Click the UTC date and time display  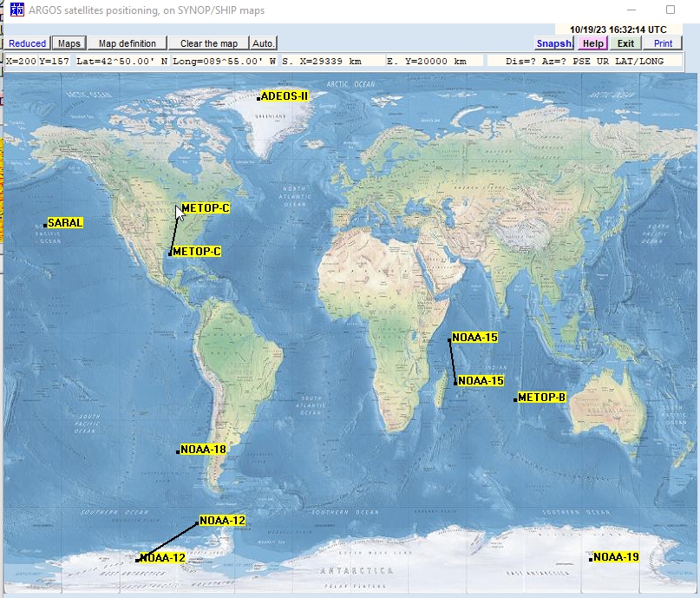[x=618, y=30]
